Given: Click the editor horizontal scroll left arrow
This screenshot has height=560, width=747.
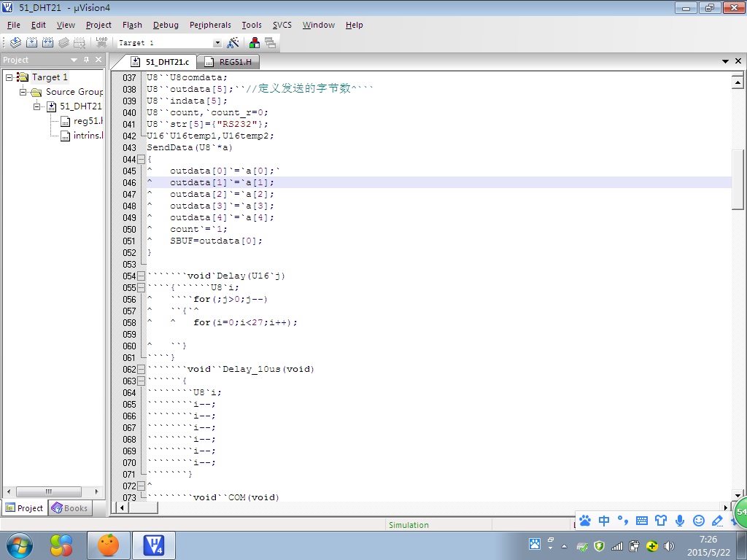Looking at the screenshot, I should click(x=122, y=507).
